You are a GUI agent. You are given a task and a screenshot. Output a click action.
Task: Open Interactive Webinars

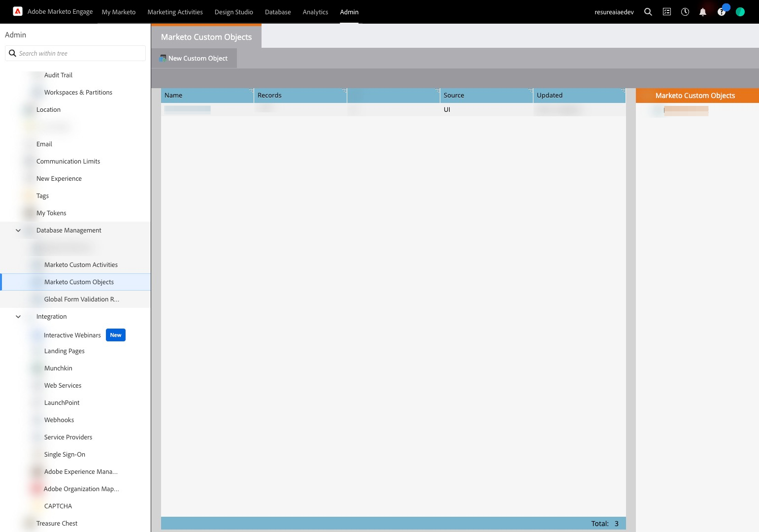coord(72,335)
